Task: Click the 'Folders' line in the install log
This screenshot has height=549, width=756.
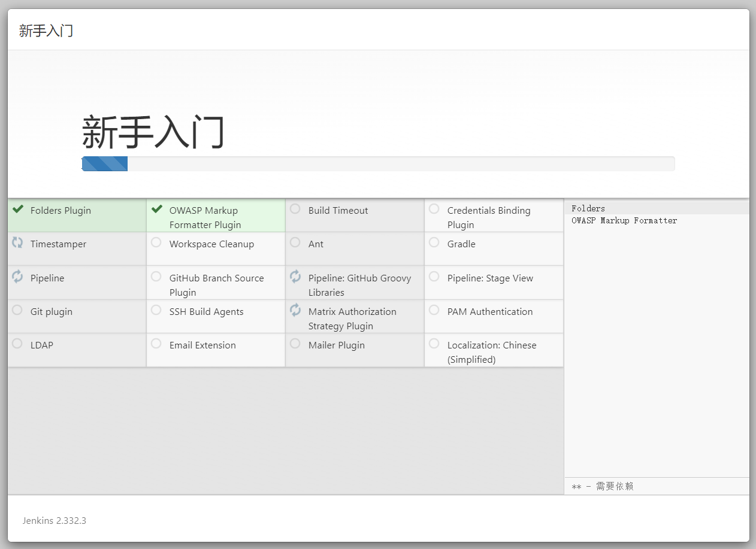Action: click(588, 208)
